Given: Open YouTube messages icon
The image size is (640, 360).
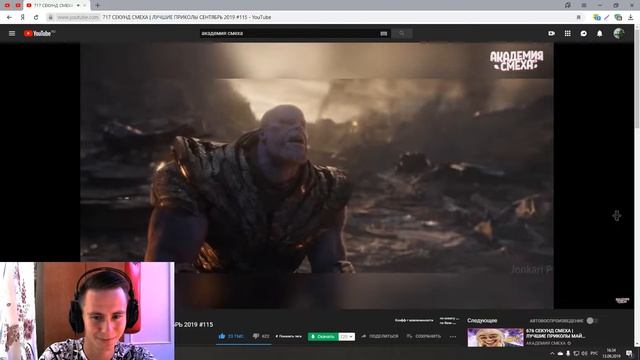Looking at the screenshot, I should point(584,33).
